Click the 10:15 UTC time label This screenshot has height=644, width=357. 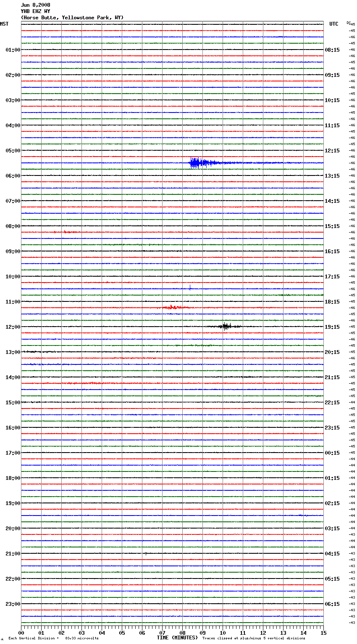(x=332, y=100)
